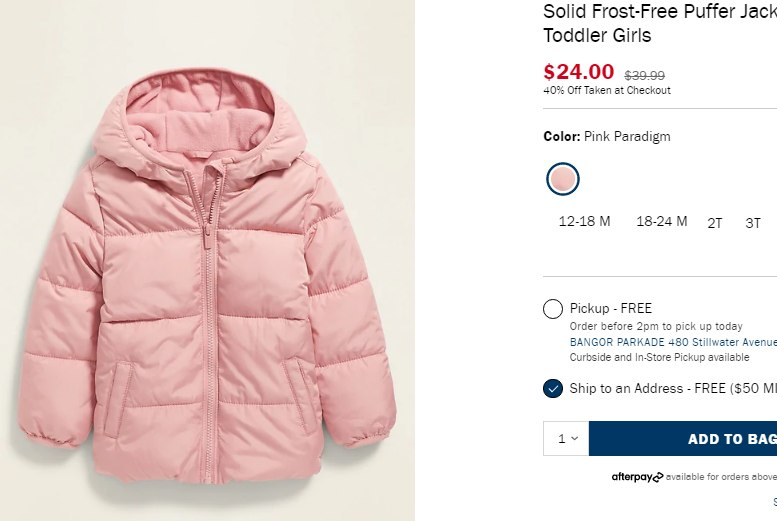Image resolution: width=777 pixels, height=521 pixels.
Task: Click the afterpay logo
Action: (x=637, y=477)
